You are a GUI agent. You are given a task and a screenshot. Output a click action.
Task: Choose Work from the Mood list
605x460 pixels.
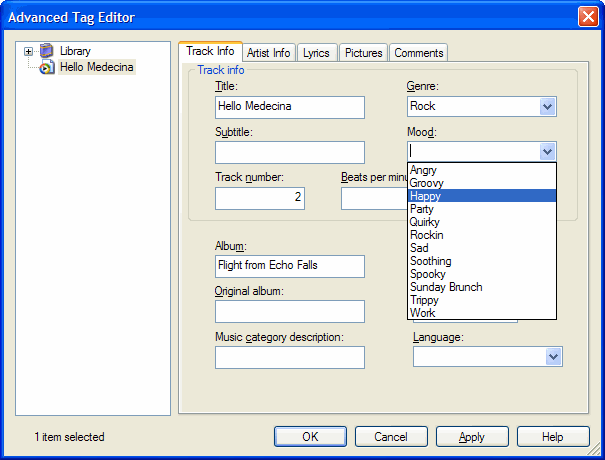(x=482, y=313)
